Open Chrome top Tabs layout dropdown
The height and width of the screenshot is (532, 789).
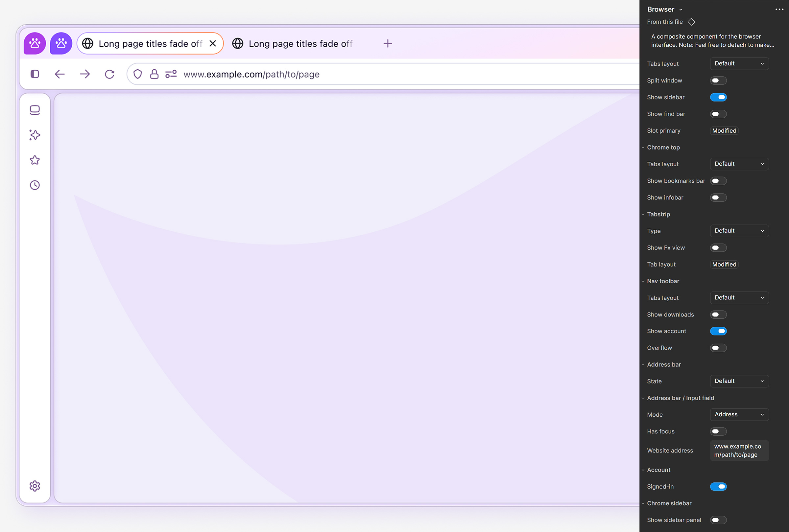click(x=739, y=164)
